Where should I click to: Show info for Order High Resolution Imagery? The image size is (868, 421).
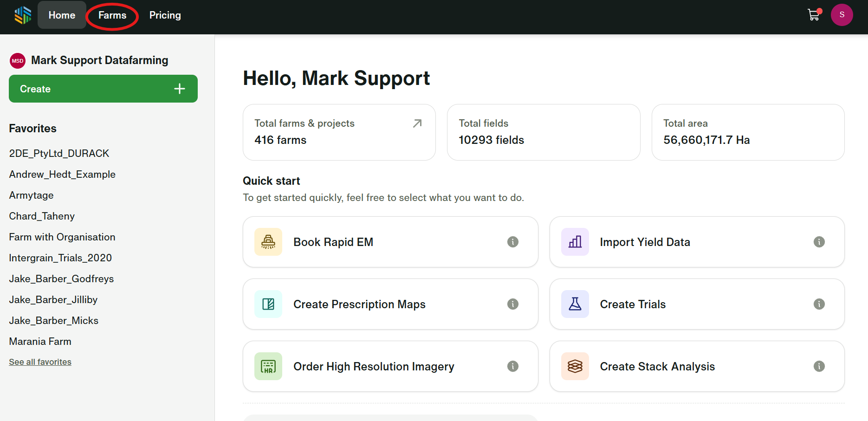512,366
